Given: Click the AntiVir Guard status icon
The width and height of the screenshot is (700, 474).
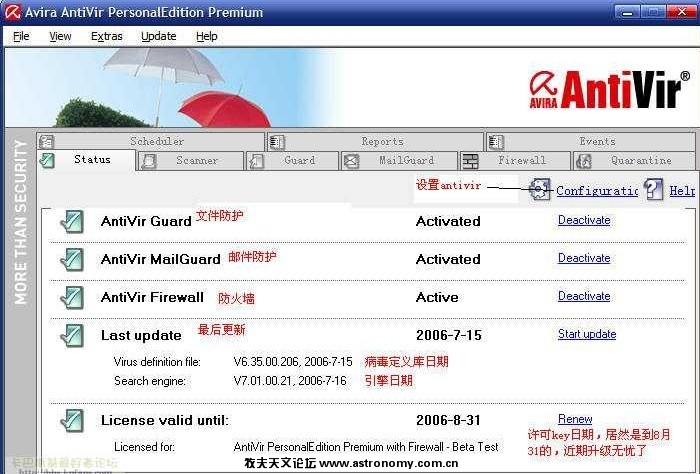Looking at the screenshot, I should (x=72, y=221).
